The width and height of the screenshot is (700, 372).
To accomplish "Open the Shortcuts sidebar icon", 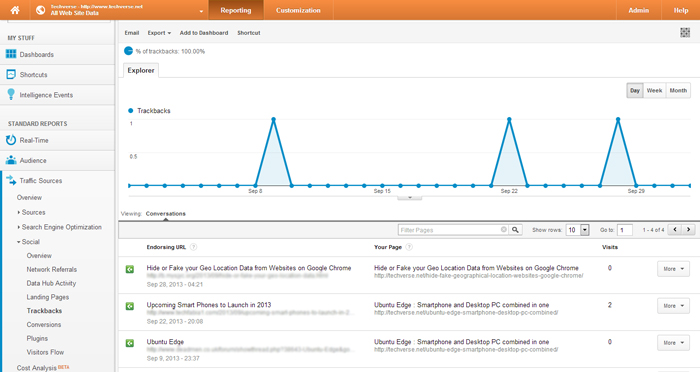I will pyautogui.click(x=11, y=75).
